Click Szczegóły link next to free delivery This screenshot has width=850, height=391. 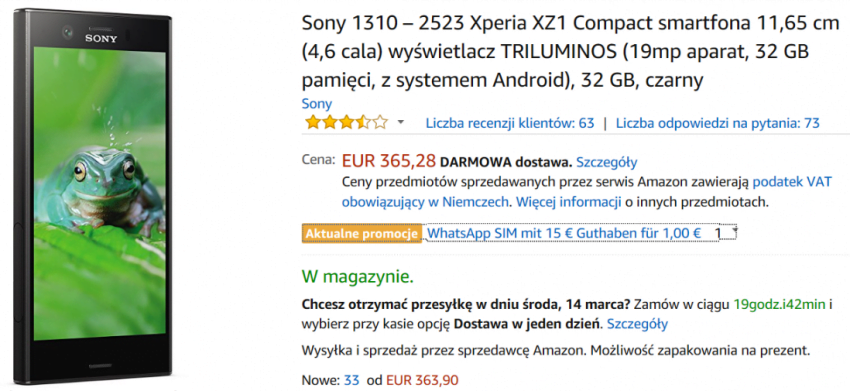coord(607,162)
